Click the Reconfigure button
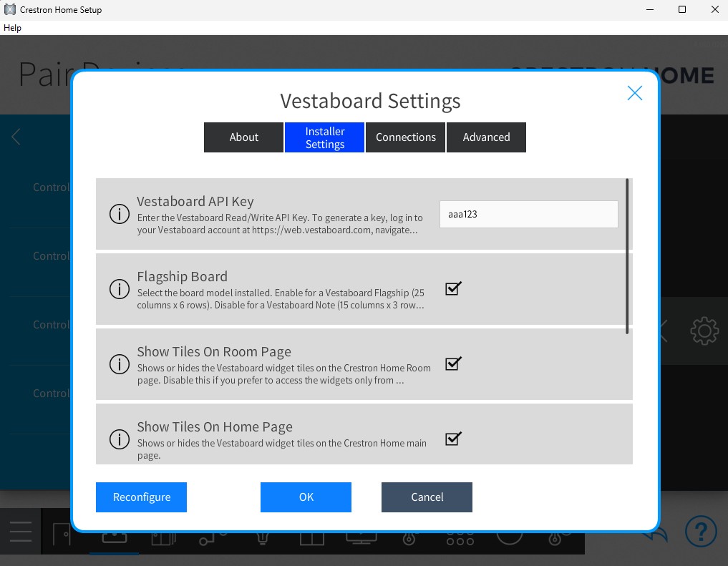Screen dimensions: 728x566 (141, 497)
